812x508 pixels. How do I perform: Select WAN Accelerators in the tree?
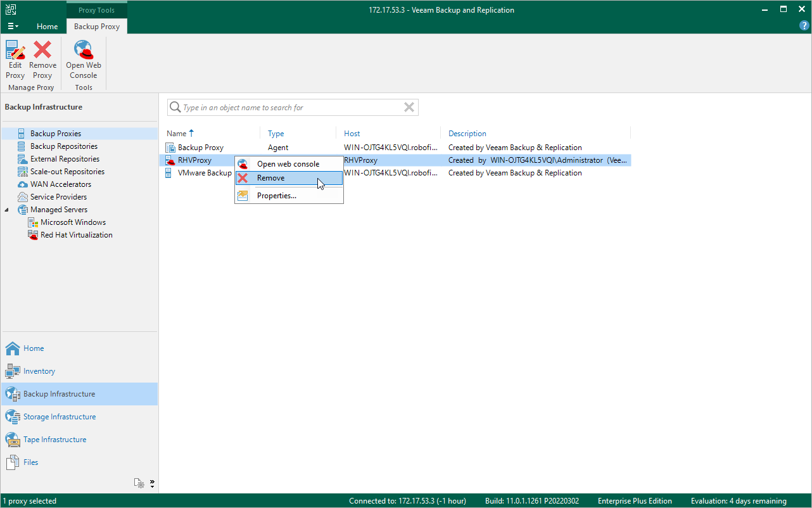[x=61, y=184]
